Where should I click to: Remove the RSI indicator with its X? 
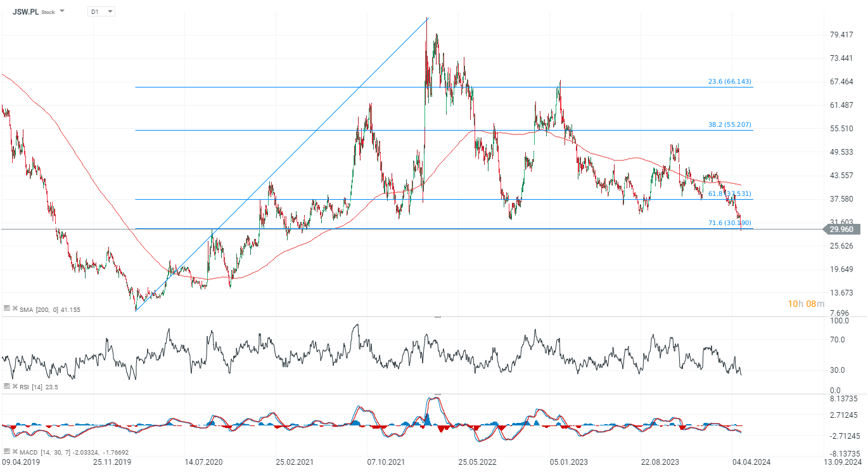coord(15,386)
